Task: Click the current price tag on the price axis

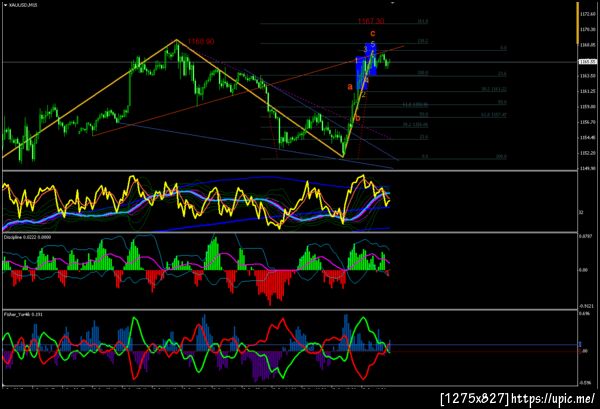Action: (x=587, y=62)
